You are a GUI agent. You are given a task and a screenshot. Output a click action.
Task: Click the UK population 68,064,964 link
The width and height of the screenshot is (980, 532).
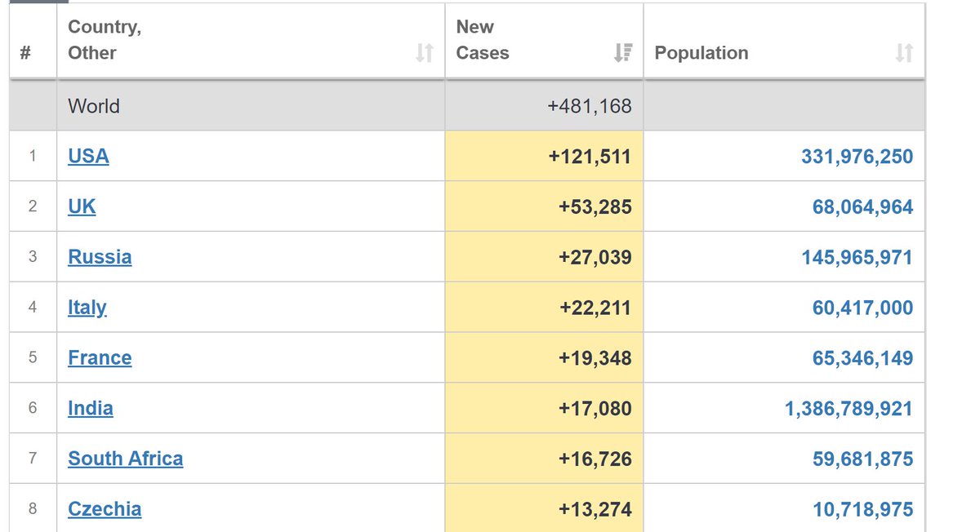[862, 207]
